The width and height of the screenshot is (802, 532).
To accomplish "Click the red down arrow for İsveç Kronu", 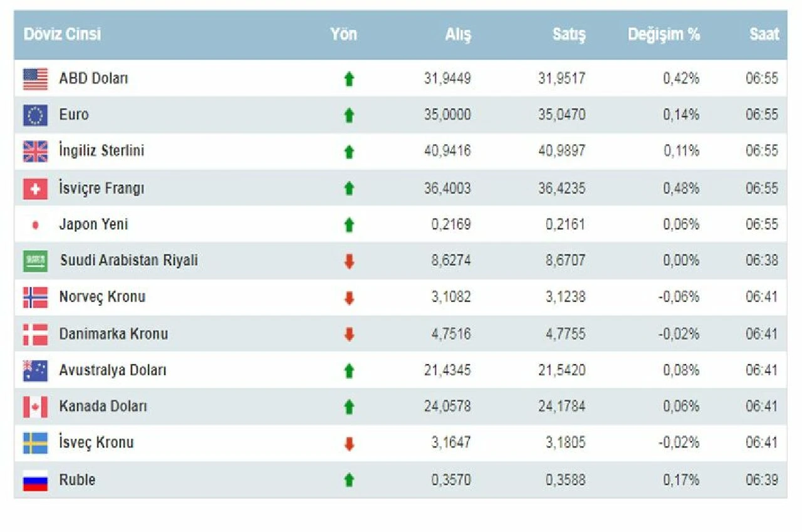I will tap(349, 442).
